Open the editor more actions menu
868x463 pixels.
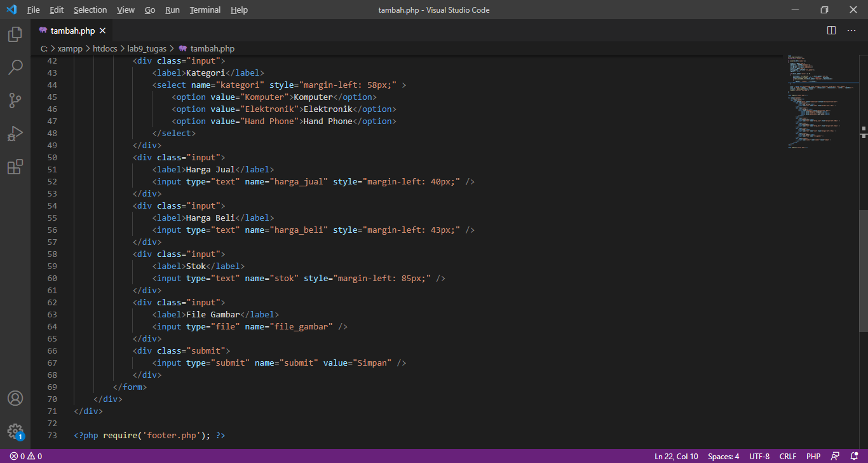pos(850,30)
